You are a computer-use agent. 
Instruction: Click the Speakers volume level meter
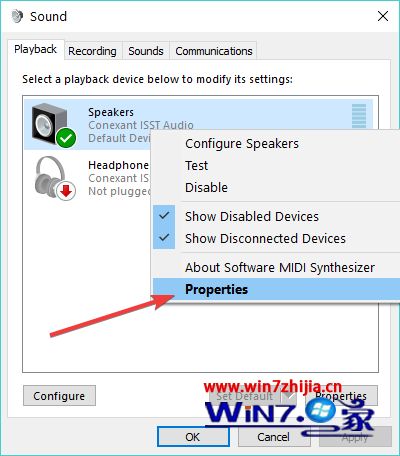(359, 116)
